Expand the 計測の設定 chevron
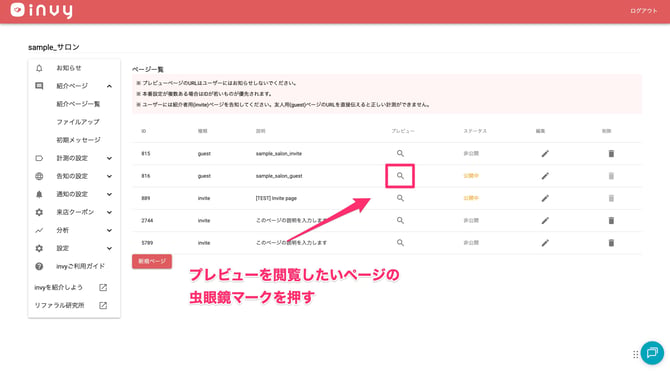670x371 pixels. point(109,158)
